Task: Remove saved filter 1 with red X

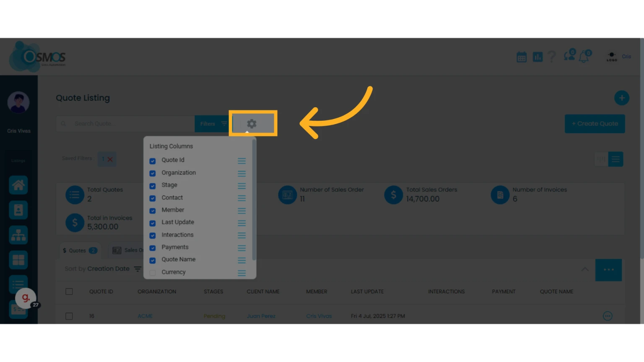Action: pyautogui.click(x=110, y=159)
